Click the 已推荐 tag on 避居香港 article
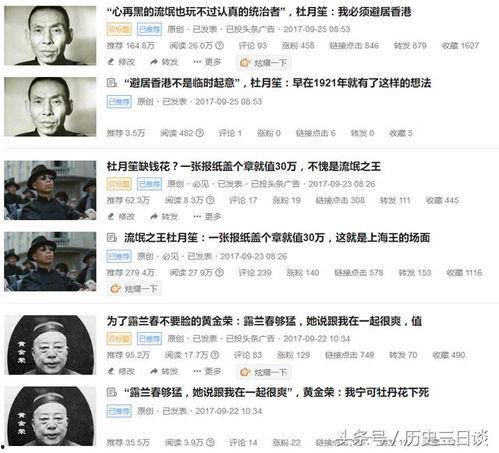Image resolution: width=499 pixels, height=453 pixels. 119,101
